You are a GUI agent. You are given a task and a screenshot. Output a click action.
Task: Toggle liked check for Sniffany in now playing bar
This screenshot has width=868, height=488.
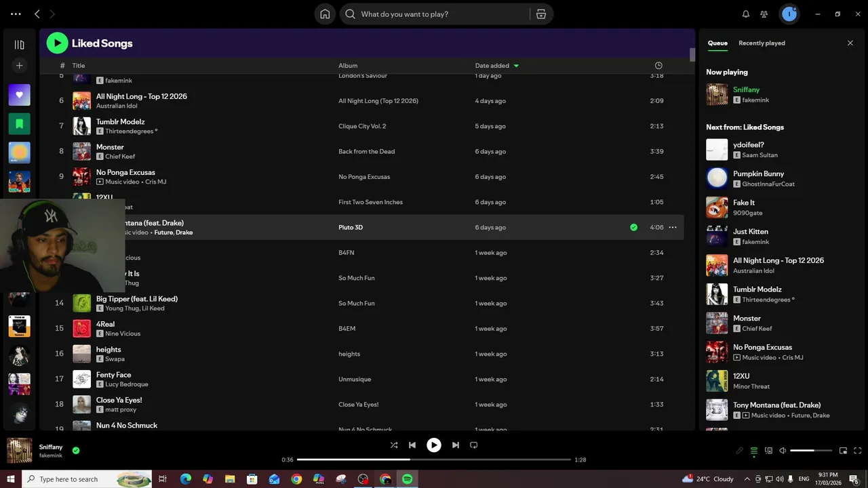tap(76, 450)
